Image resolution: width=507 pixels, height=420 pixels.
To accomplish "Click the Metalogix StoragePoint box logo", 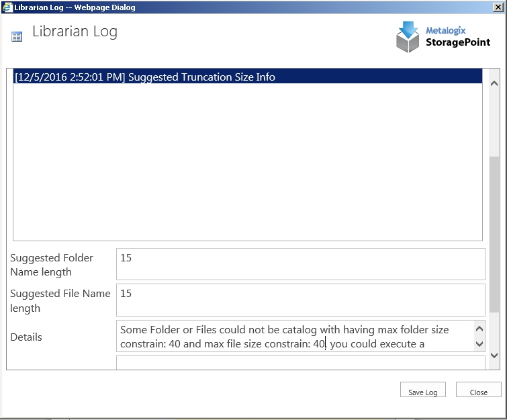I will pos(407,37).
